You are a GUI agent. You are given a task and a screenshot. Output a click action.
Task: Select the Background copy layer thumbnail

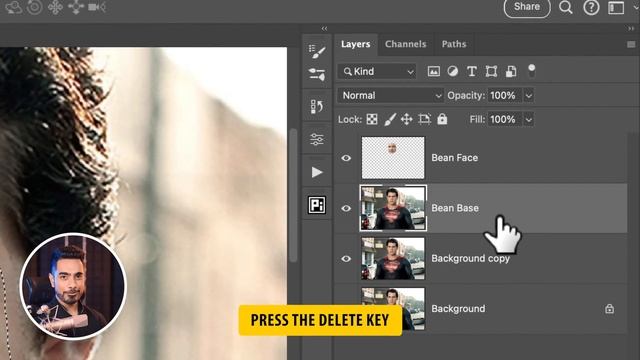[x=393, y=259]
